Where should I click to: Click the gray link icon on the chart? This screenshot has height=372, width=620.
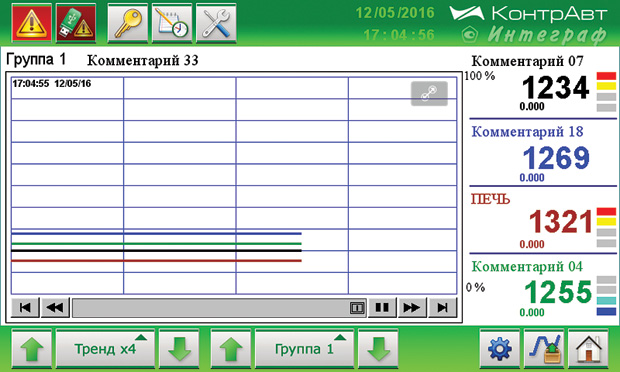coord(429,93)
